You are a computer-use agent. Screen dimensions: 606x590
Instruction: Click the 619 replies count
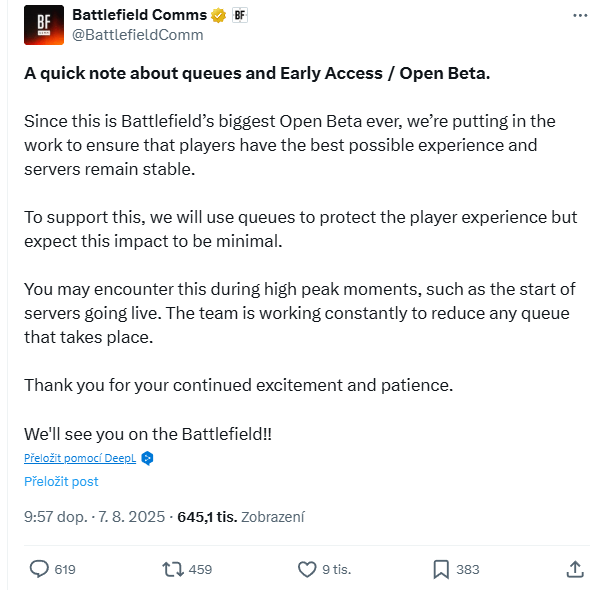[65, 569]
